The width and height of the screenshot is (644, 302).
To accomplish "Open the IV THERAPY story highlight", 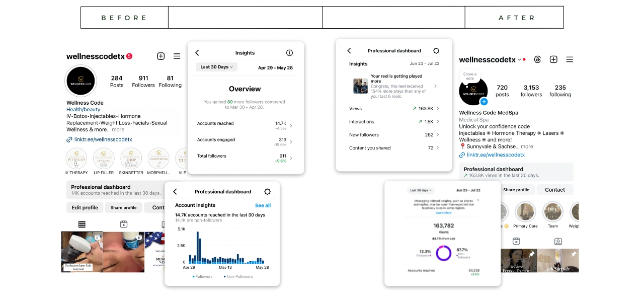I will click(x=76, y=159).
